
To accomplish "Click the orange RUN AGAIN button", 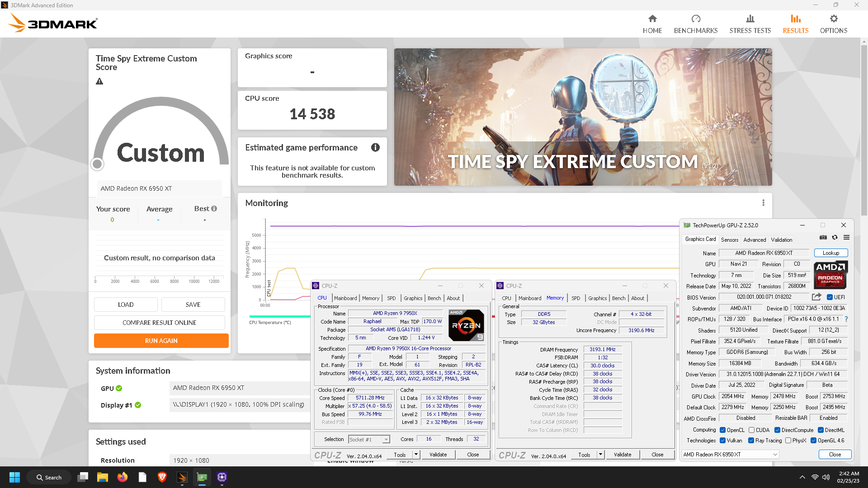I will coord(161,341).
